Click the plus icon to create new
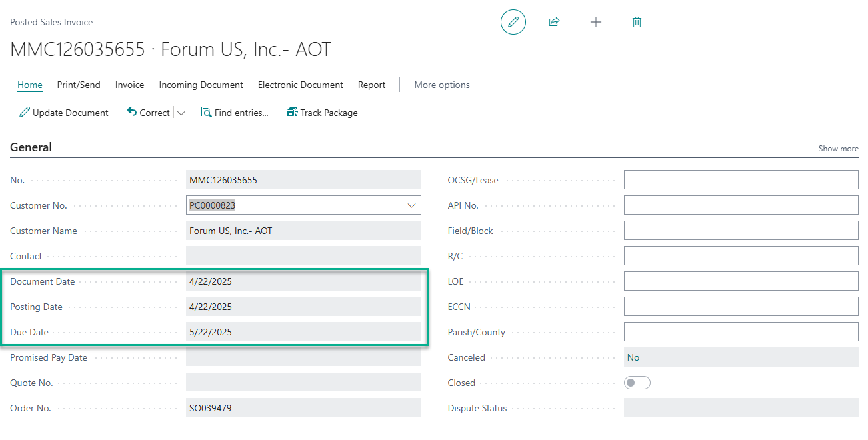868x440 pixels. tap(596, 22)
